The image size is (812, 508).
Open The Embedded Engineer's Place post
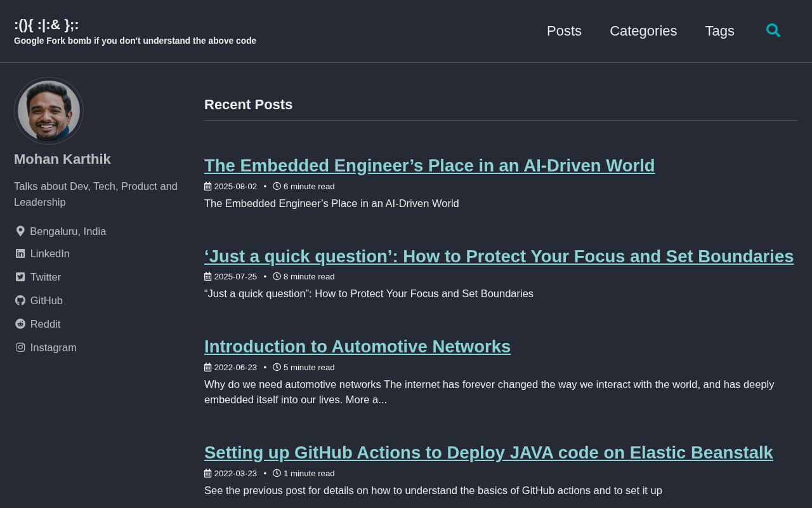(x=429, y=165)
